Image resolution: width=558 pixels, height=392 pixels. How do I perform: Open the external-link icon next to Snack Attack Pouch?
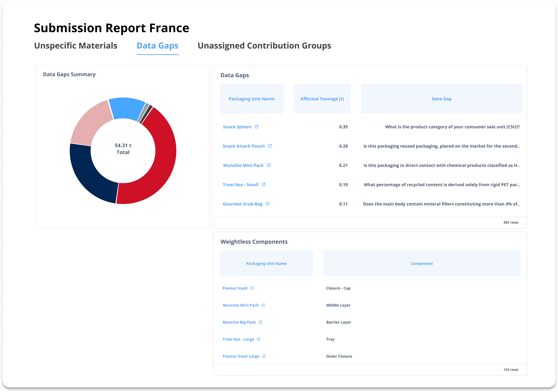click(270, 146)
